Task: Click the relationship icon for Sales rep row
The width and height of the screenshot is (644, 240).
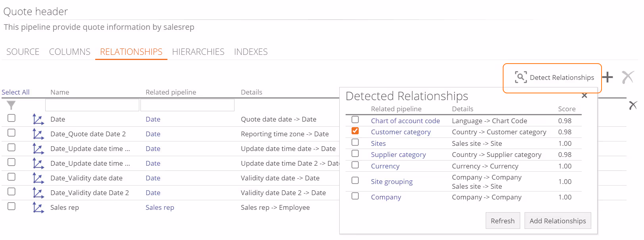Action: click(38, 207)
